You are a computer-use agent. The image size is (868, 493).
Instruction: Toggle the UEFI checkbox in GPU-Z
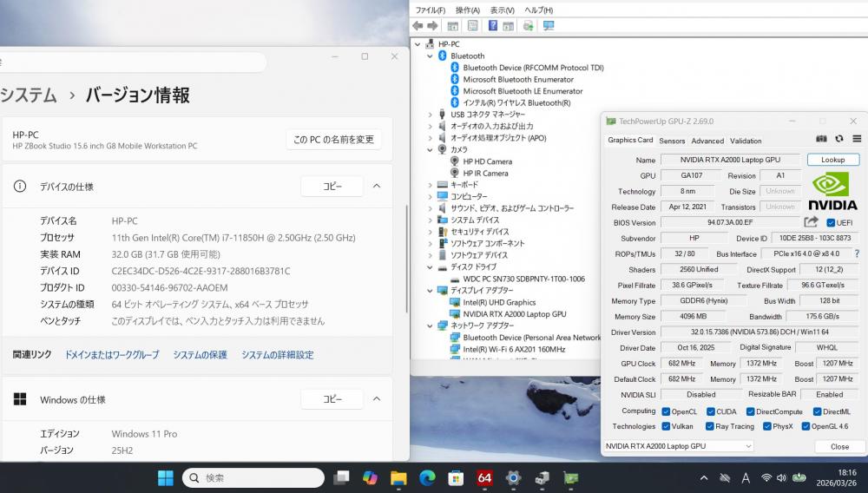pos(831,222)
